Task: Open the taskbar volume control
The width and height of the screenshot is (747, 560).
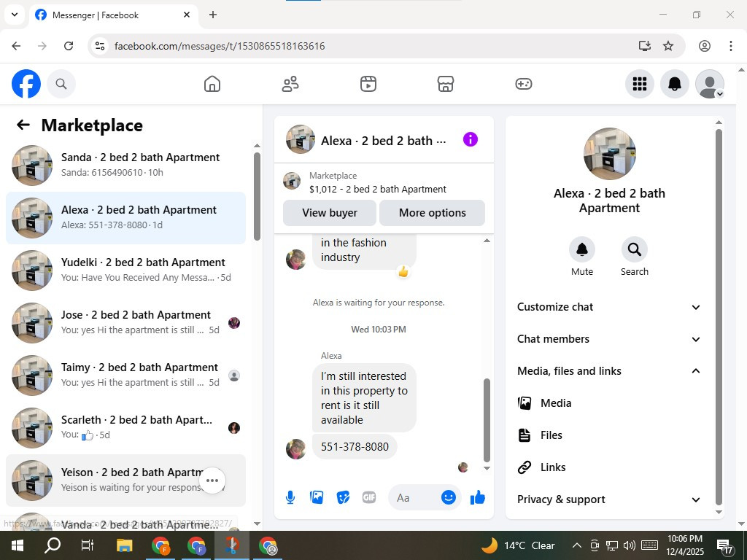Action: [x=630, y=545]
